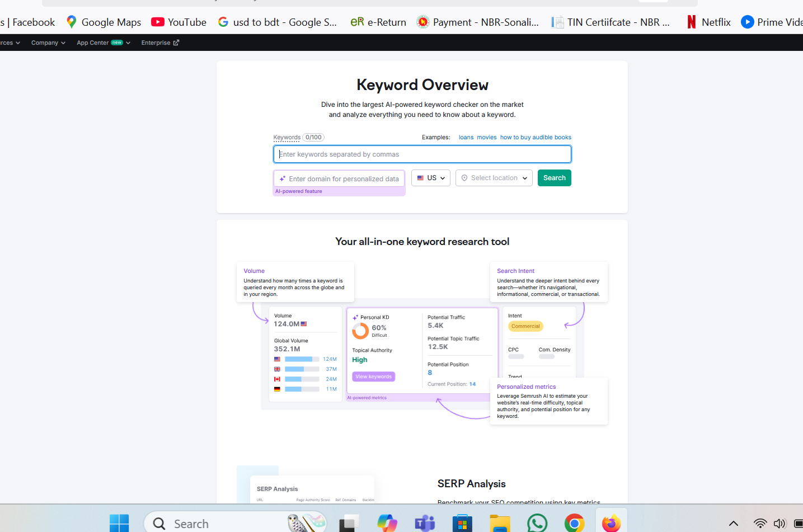Open Google Chrome from the taskbar

tap(575, 524)
